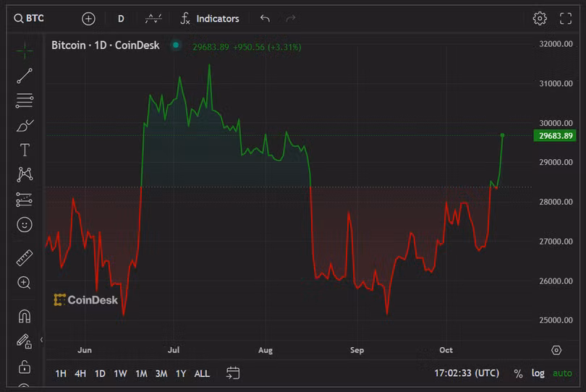Image resolution: width=586 pixels, height=392 pixels.
Task: Click the 32000.00 price axis label
Action: [556, 43]
